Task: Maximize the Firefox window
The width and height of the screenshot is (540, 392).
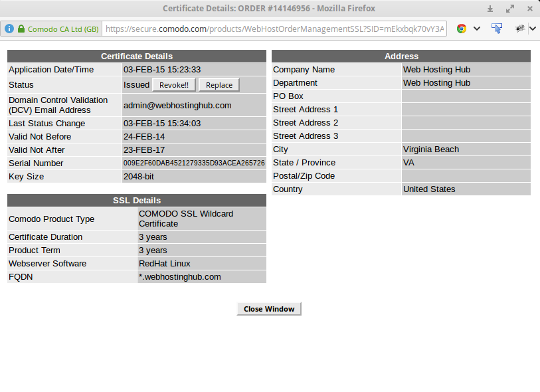Action: tap(510, 9)
